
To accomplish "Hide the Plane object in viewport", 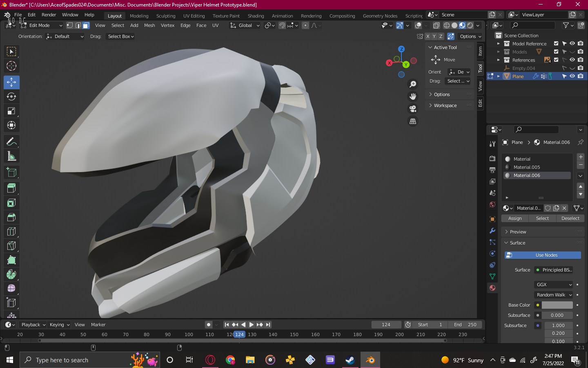I will pos(572,76).
